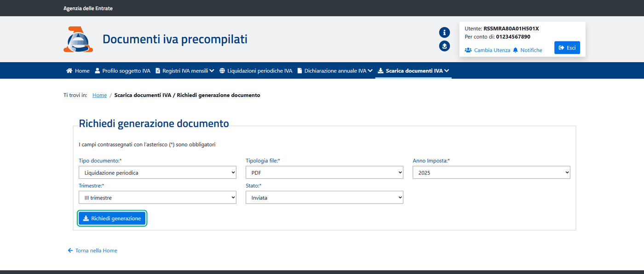
Task: Click the Richiedi generazione button
Action: [x=112, y=218]
